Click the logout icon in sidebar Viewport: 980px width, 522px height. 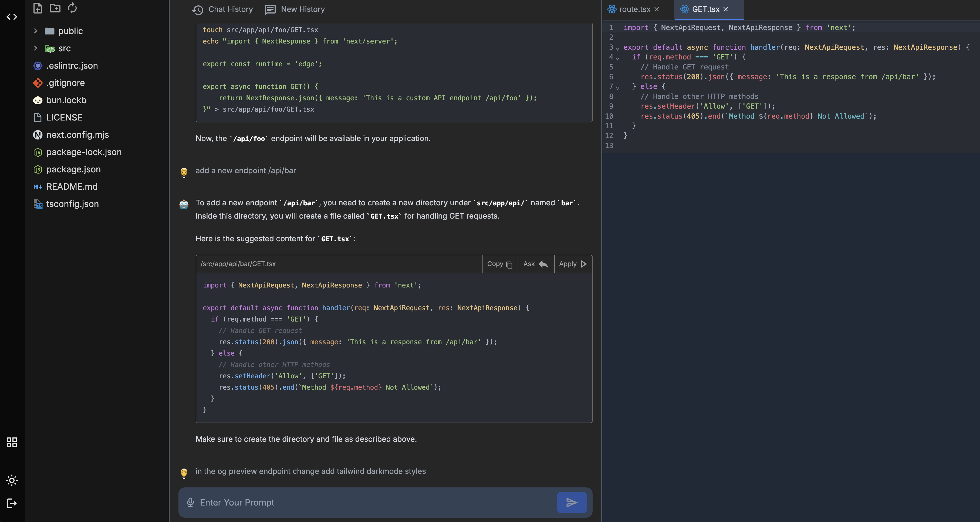[12, 503]
